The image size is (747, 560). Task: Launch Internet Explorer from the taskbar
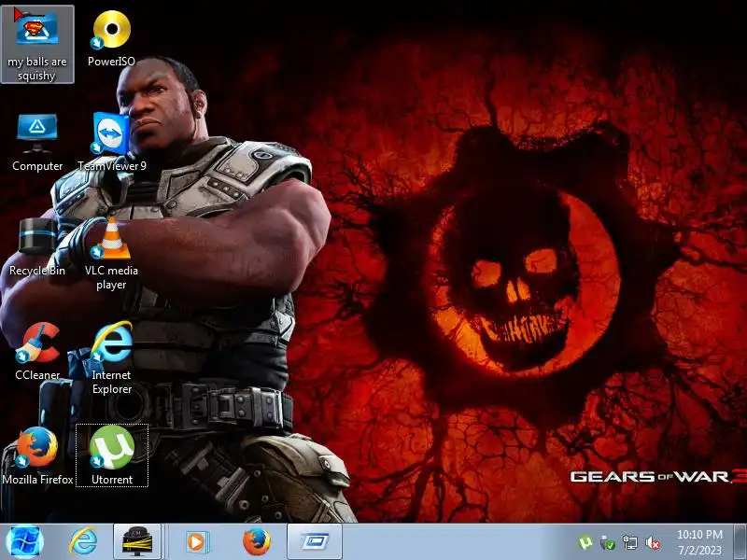click(x=83, y=542)
